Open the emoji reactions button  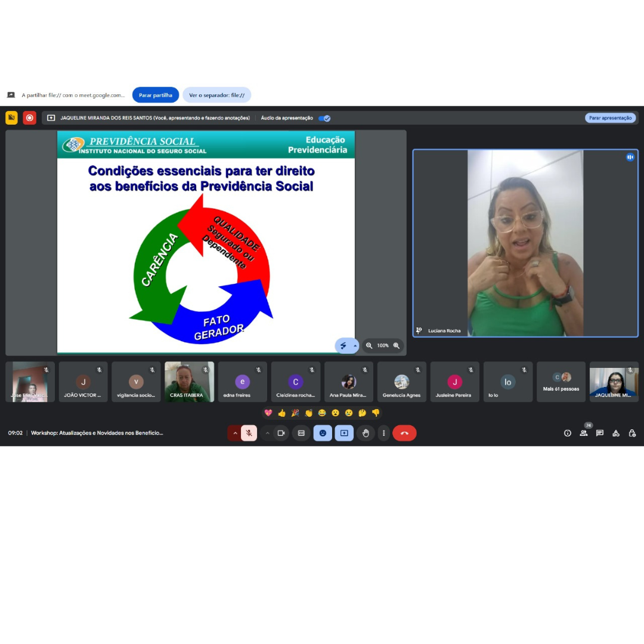pyautogui.click(x=323, y=433)
